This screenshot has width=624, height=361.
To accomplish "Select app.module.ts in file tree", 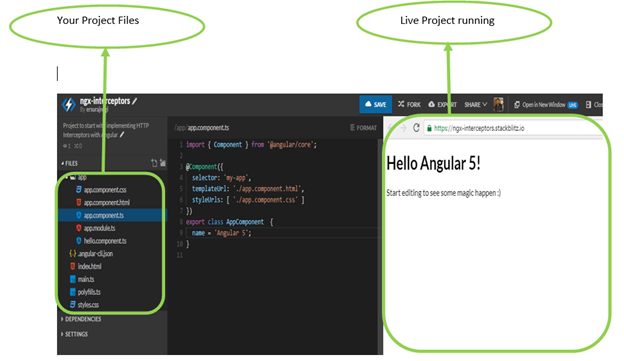I will tap(96, 228).
